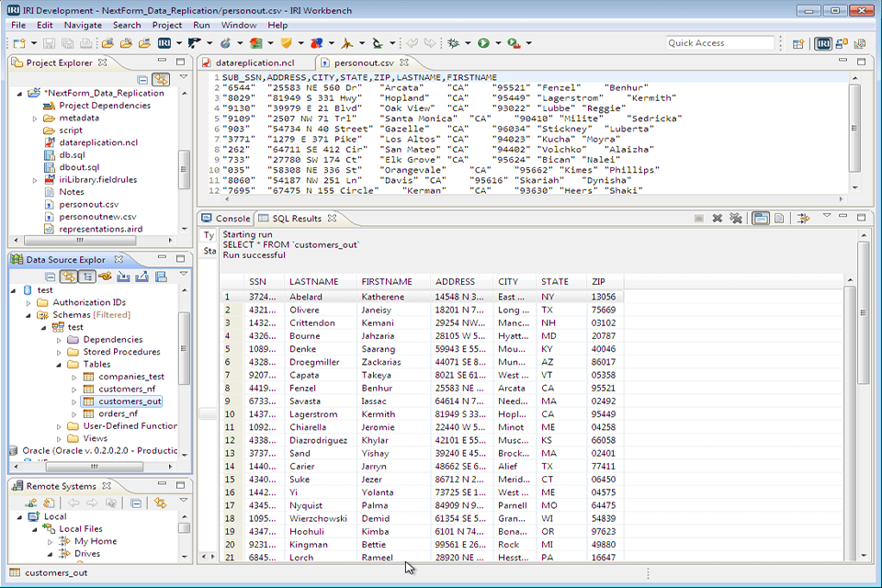Click the External Tools run icon
Viewport: 882px width, 588px height.
click(514, 43)
